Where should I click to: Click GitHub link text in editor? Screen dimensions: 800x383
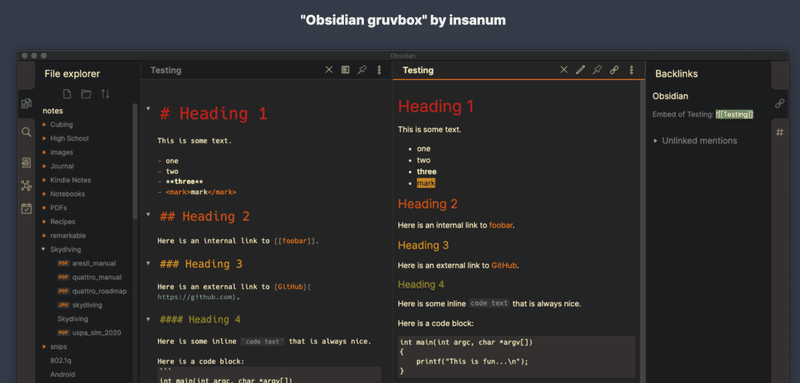tap(290, 287)
